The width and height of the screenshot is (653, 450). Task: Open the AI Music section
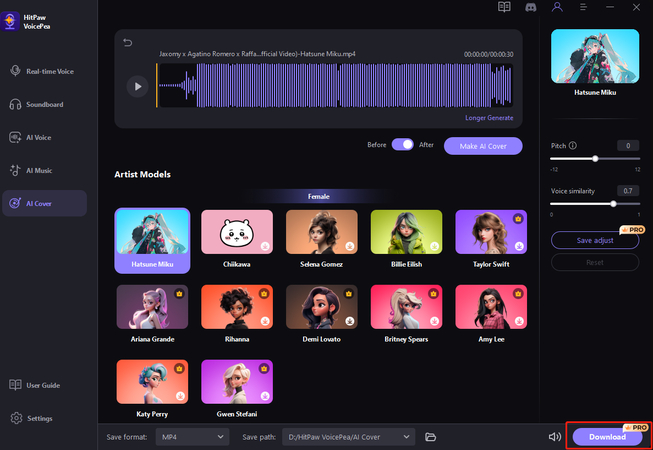(45, 170)
